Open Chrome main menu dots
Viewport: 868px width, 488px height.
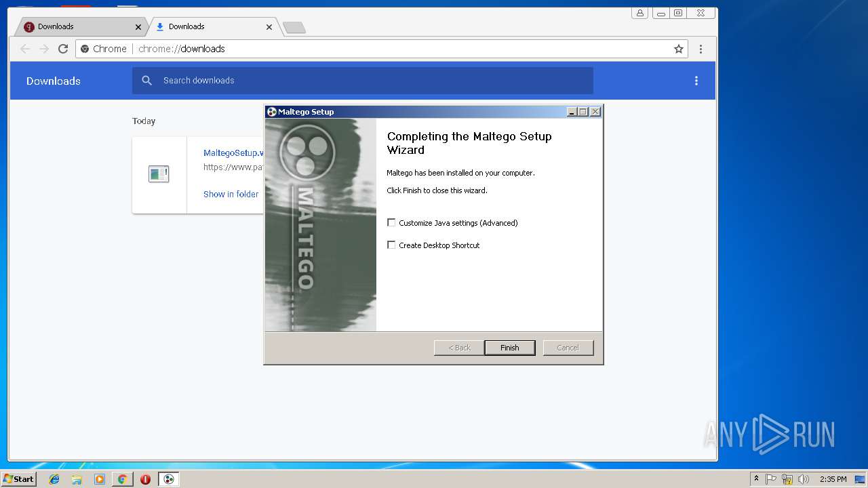tap(701, 49)
